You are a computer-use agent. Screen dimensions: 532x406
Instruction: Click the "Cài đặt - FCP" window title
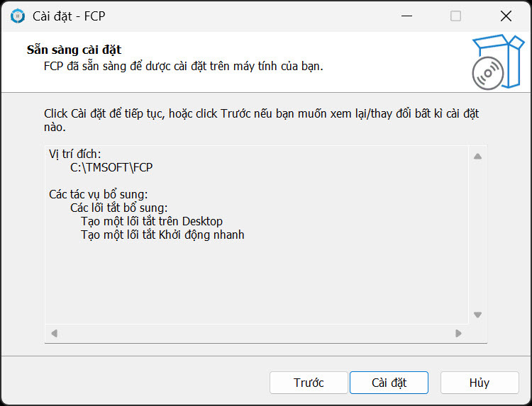click(x=69, y=16)
